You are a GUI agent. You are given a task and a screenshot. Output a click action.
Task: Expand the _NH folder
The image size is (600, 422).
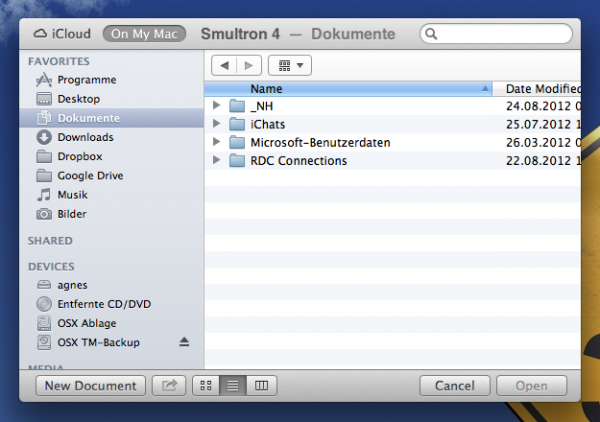point(217,105)
